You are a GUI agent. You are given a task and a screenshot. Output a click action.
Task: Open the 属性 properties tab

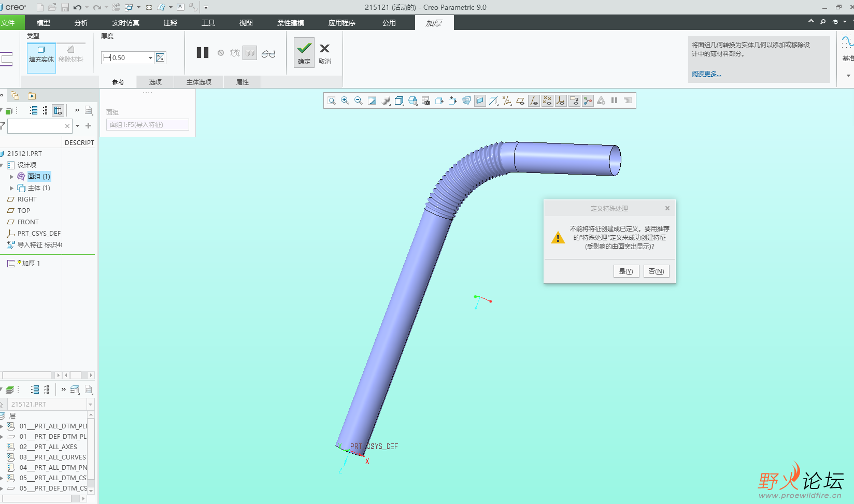[x=243, y=82]
